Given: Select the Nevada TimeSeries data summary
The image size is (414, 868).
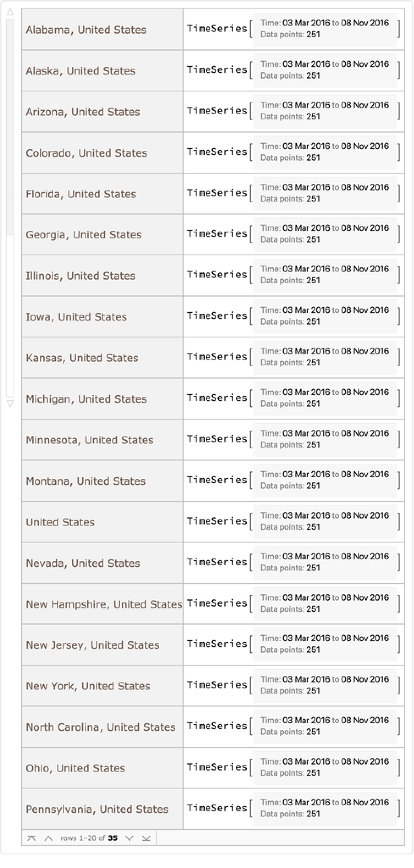Looking at the screenshot, I should tap(324, 562).
